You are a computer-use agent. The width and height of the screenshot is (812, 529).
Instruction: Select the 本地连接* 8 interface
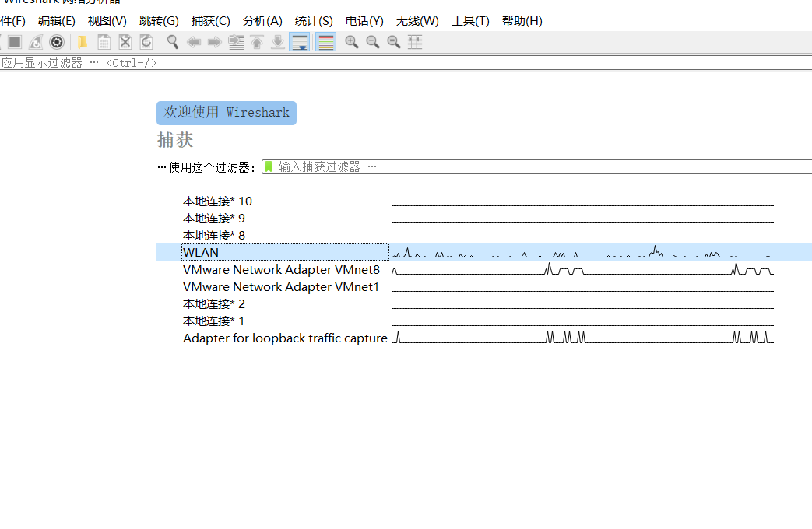point(214,235)
